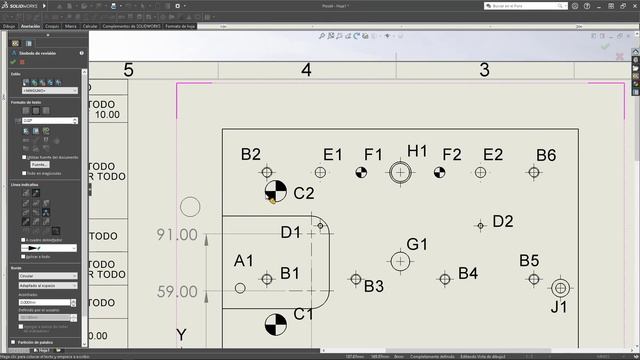Select highlighted leader style icon in third row
The height and width of the screenshot is (360, 640).
[x=46, y=212]
